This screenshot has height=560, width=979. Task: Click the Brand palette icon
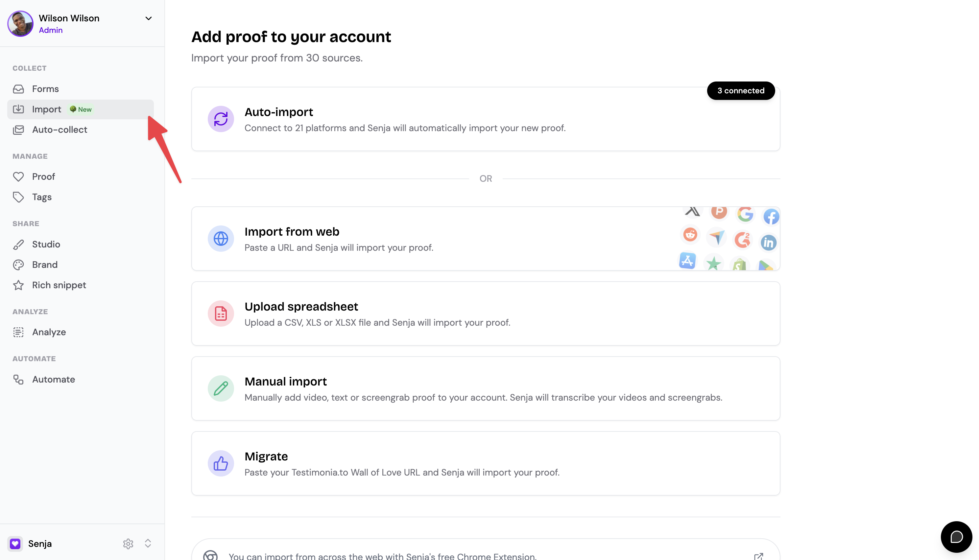click(x=18, y=265)
